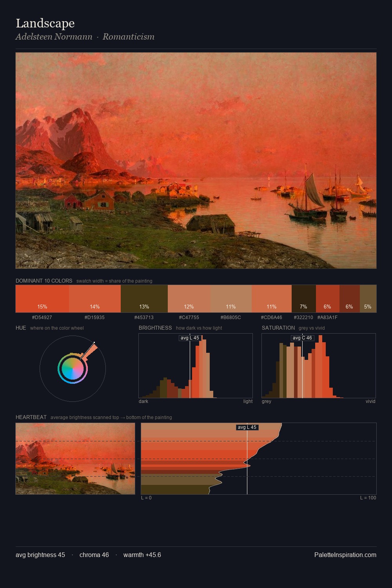Click the brightness histogram chart
The height and width of the screenshot is (588, 392).
pos(196,366)
